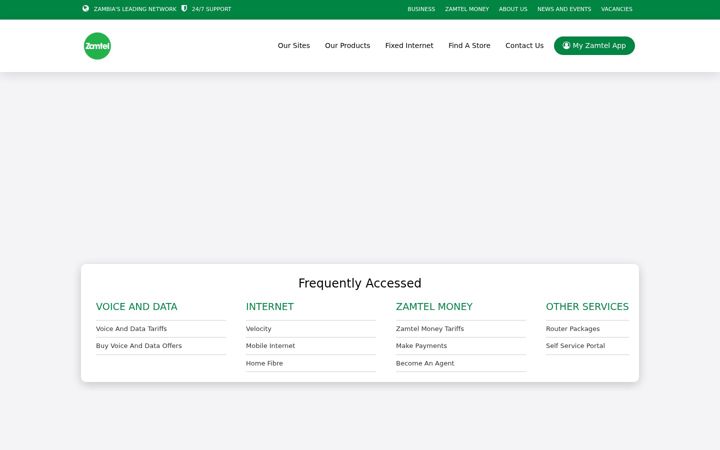Open Make Payments link
Screen dimensions: 720x450
[422, 346]
